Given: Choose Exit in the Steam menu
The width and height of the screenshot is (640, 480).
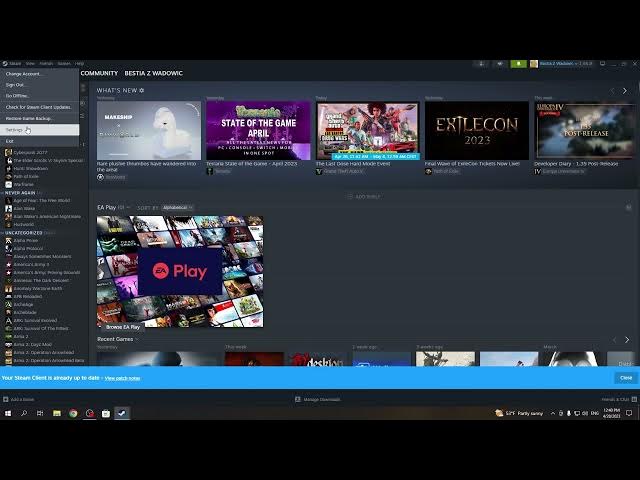Looking at the screenshot, I should point(39,141).
